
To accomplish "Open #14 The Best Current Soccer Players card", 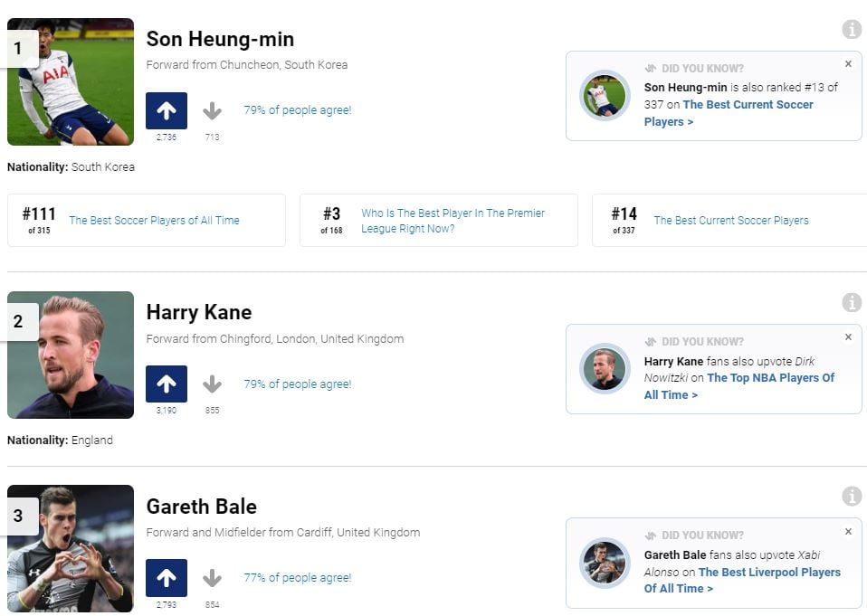I will coord(729,220).
